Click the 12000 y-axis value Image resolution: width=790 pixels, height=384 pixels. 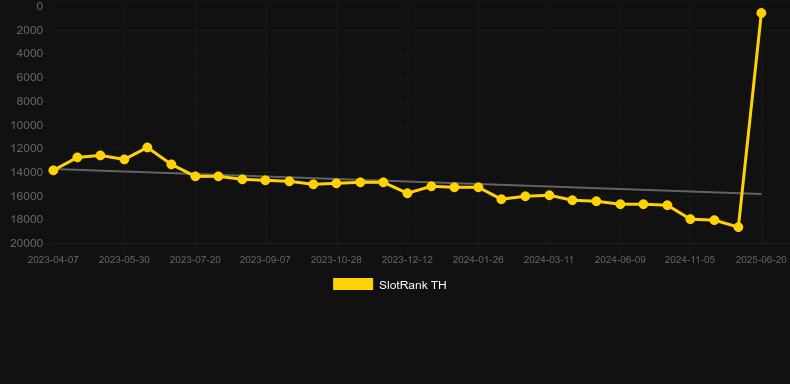coord(27,148)
